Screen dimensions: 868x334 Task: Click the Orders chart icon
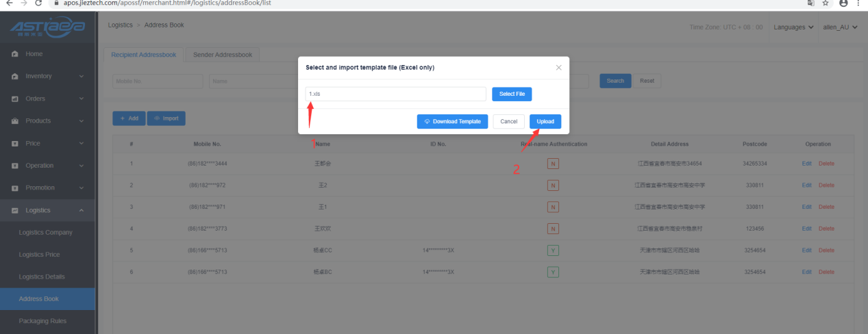[x=15, y=99]
